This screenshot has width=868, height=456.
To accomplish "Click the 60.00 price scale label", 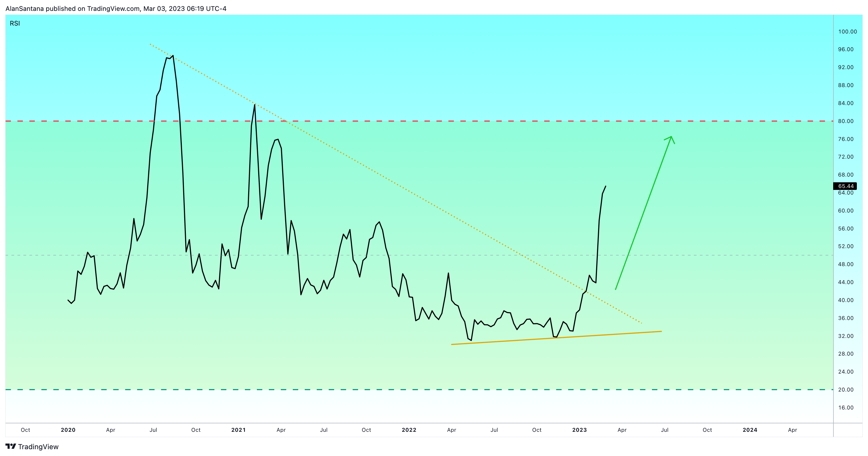I will pos(846,211).
